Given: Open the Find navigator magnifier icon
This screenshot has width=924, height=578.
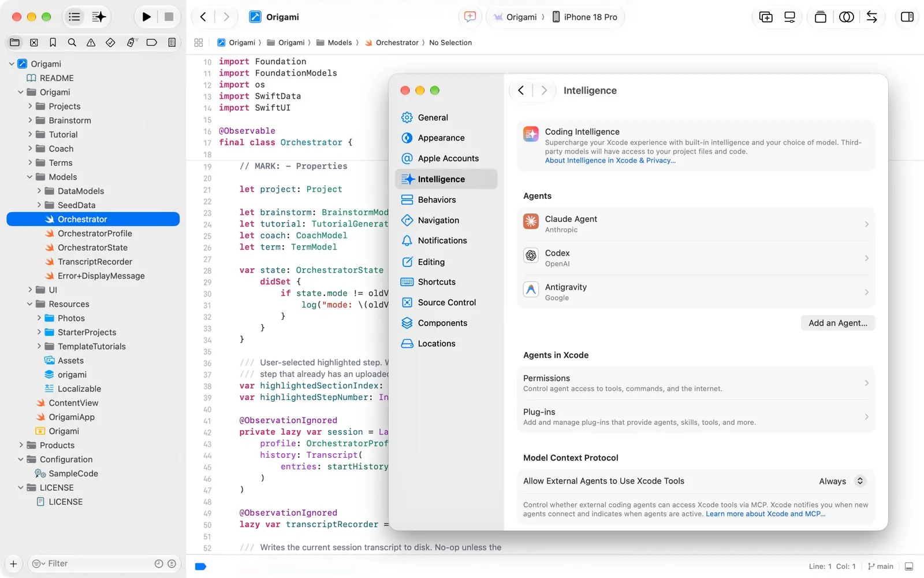Looking at the screenshot, I should (72, 42).
